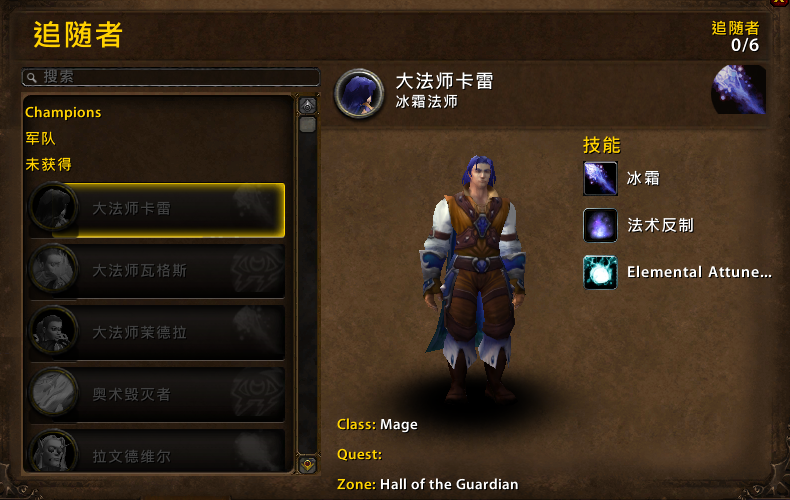Click the Elemental Attunement ability icon
The height and width of the screenshot is (500, 790).
[600, 272]
